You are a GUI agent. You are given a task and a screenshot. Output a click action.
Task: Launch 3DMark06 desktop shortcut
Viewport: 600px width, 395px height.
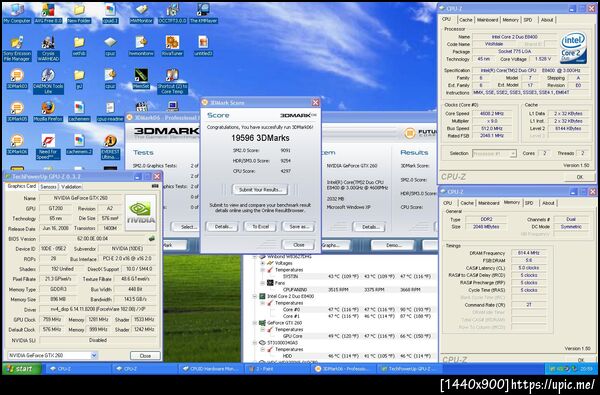17,145
